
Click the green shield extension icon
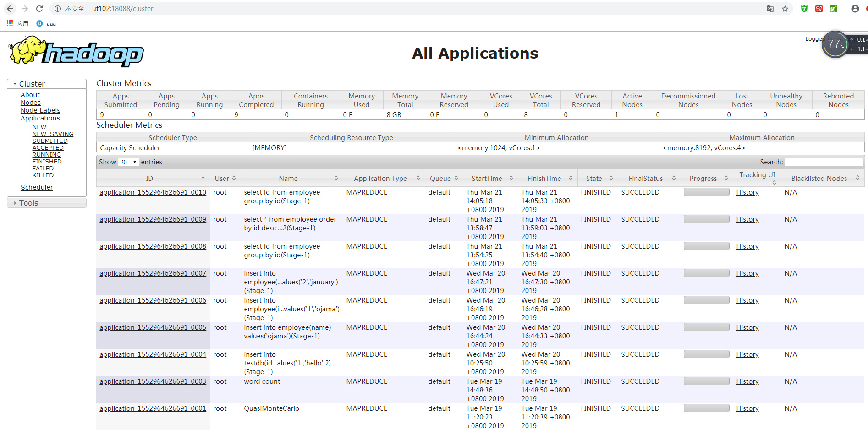coord(804,9)
